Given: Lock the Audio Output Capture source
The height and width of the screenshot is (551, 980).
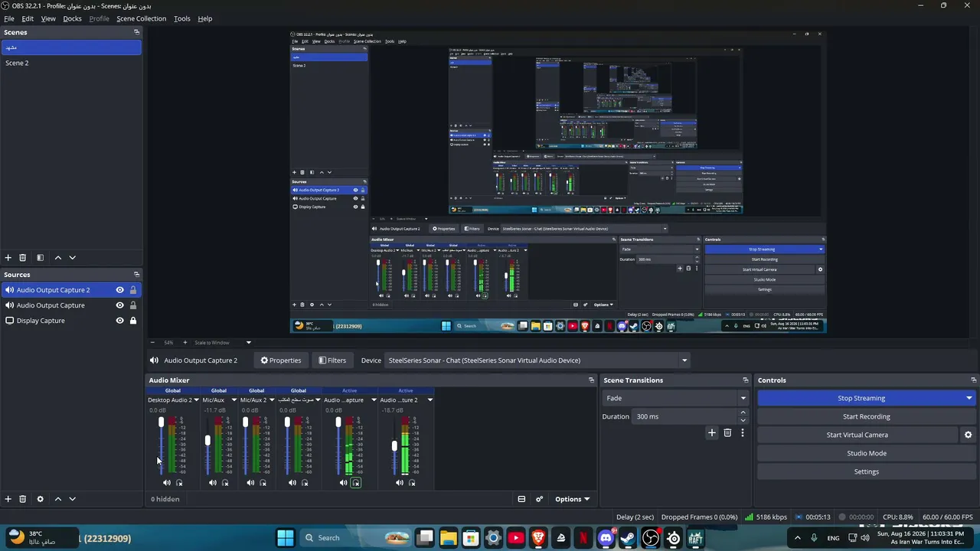Looking at the screenshot, I should (133, 305).
